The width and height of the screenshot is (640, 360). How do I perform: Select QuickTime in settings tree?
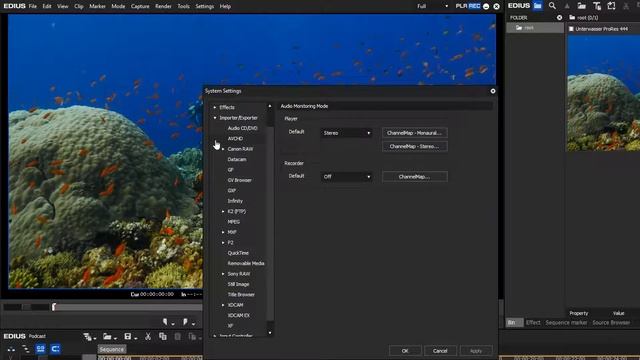tap(238, 253)
